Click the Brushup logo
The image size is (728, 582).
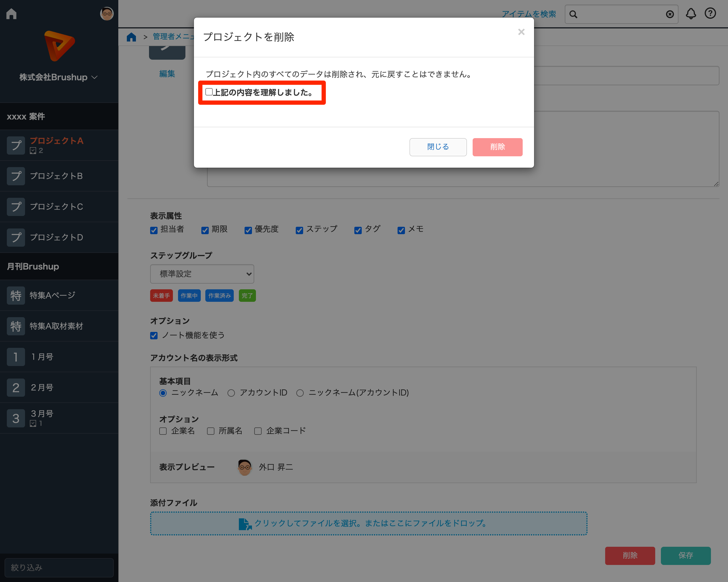59,46
